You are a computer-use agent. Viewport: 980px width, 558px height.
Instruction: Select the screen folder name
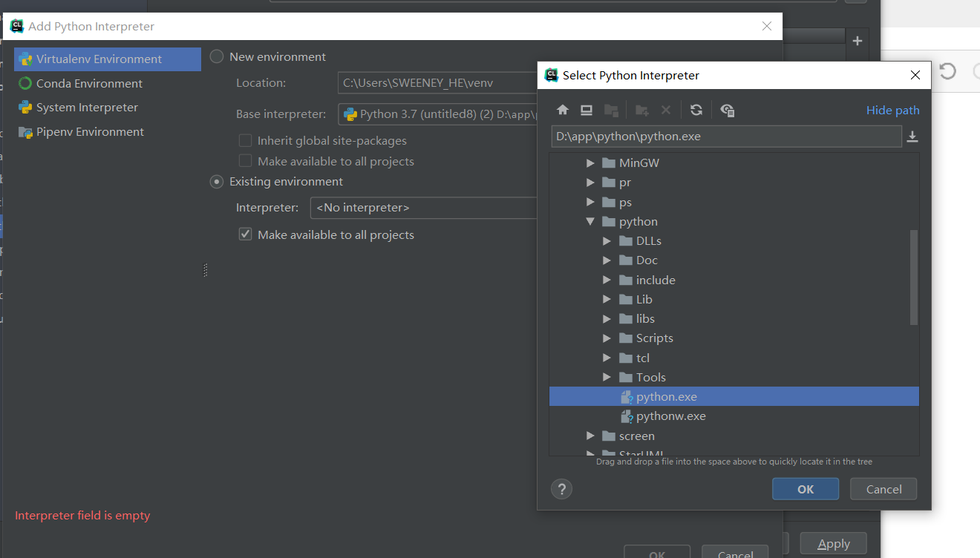tap(637, 436)
